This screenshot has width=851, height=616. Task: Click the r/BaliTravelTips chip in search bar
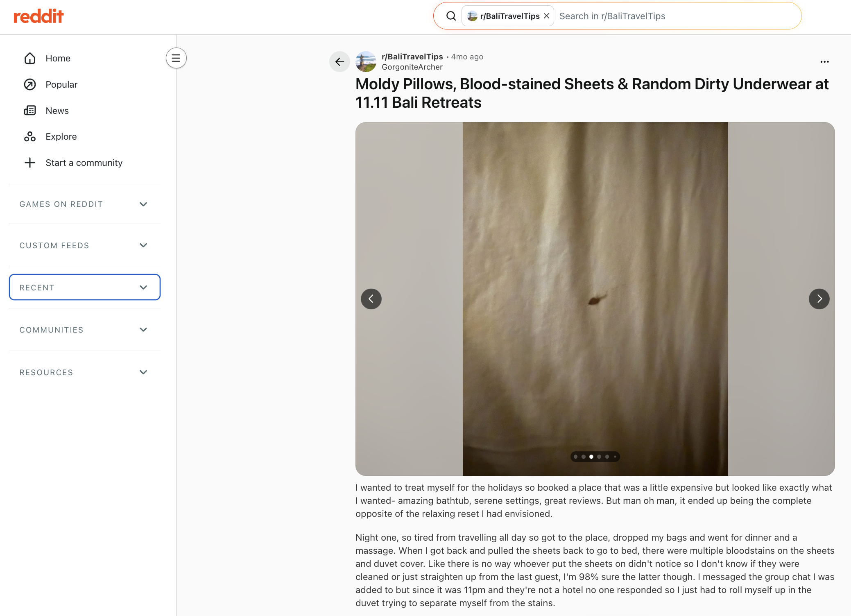pyautogui.click(x=508, y=16)
